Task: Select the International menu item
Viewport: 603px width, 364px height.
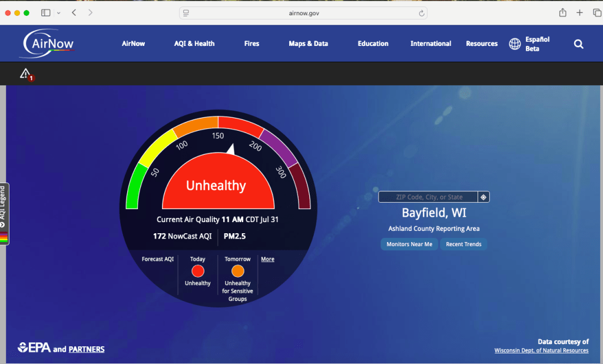Action: click(x=430, y=43)
